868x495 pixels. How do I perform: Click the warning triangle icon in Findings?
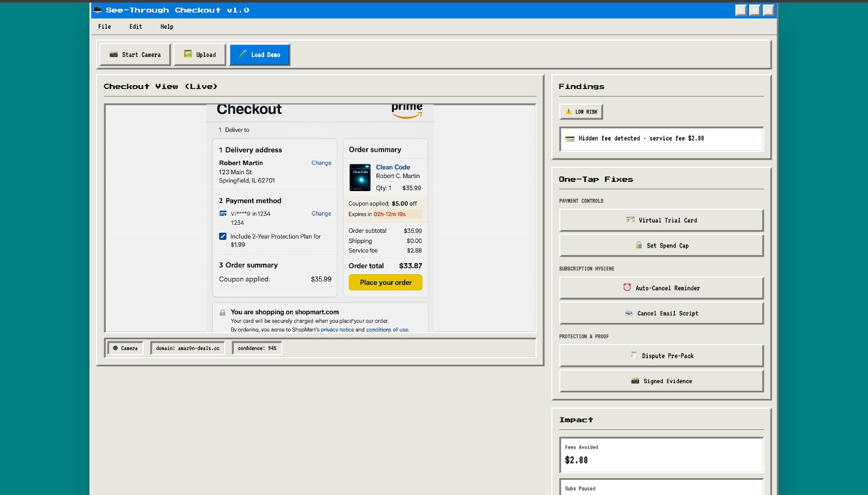point(568,111)
